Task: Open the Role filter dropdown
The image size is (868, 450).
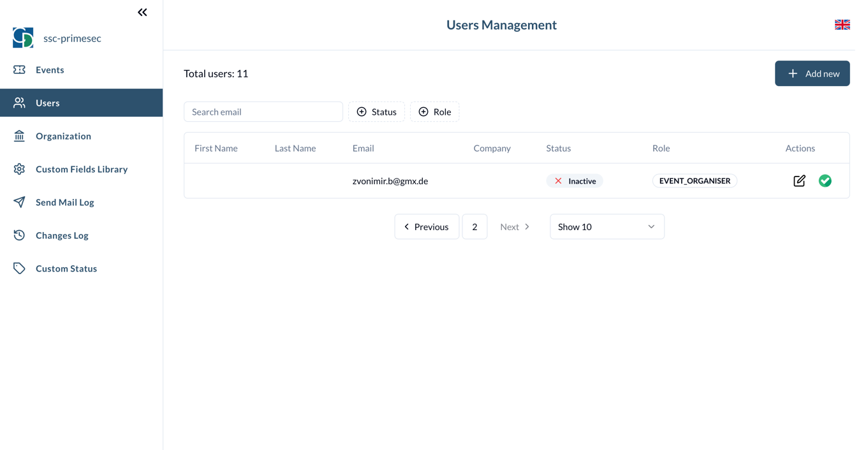Action: point(434,112)
